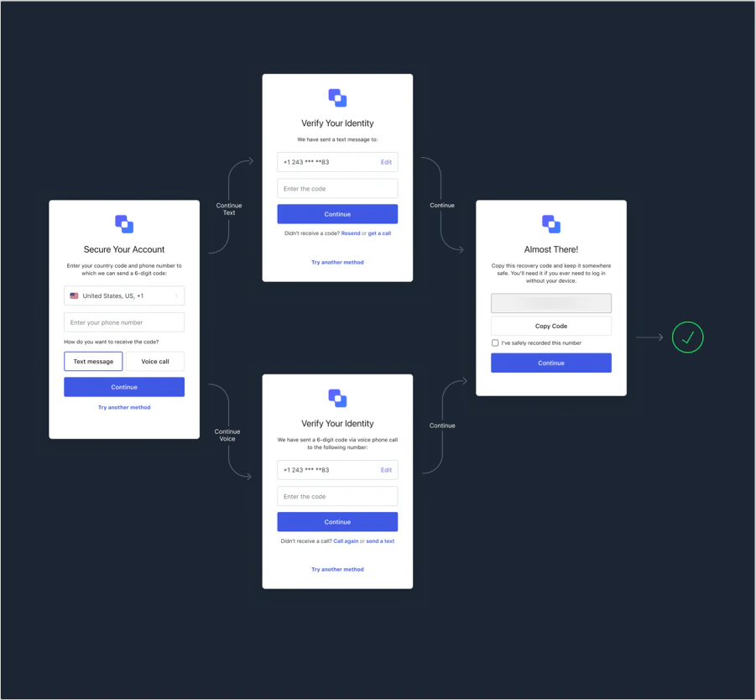The image size is (756, 700).
Task: Click the logo icon on text message Verify card
Action: 337,98
